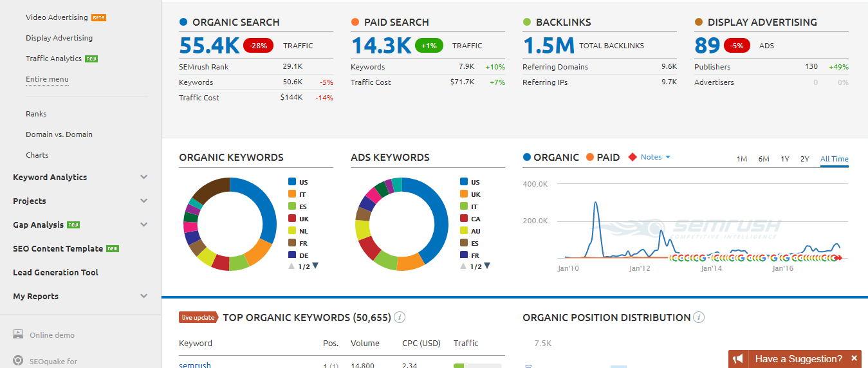Click the Entire menu link

(47, 79)
